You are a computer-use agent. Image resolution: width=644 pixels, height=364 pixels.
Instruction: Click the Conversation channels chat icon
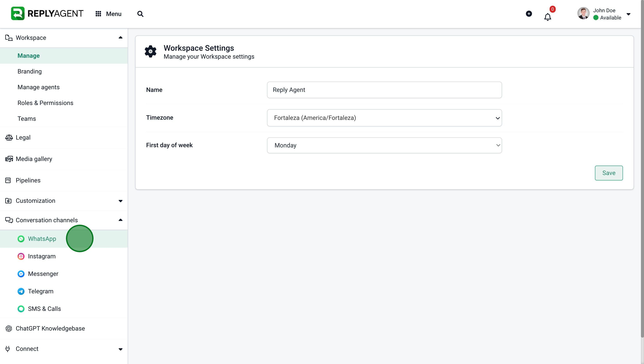pos(9,220)
